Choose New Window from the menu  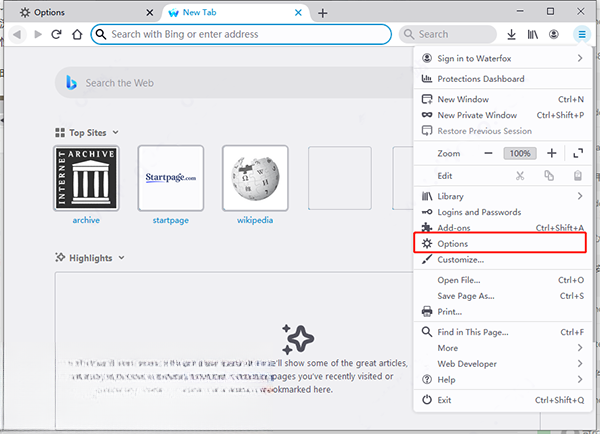(x=502, y=99)
